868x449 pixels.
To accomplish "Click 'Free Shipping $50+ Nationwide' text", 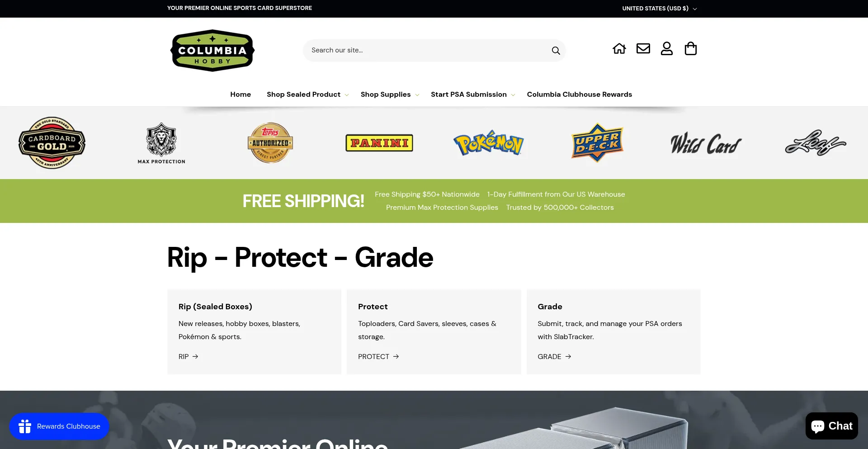I will 427,194.
